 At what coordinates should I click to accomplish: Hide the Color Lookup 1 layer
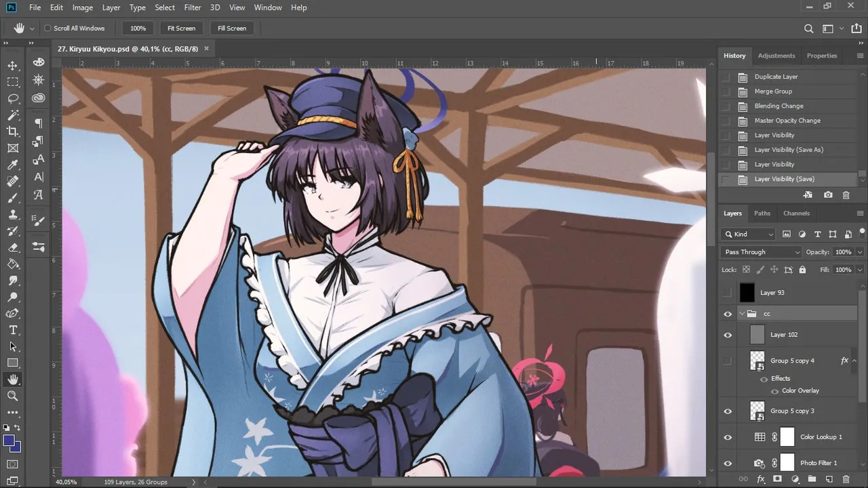(728, 437)
